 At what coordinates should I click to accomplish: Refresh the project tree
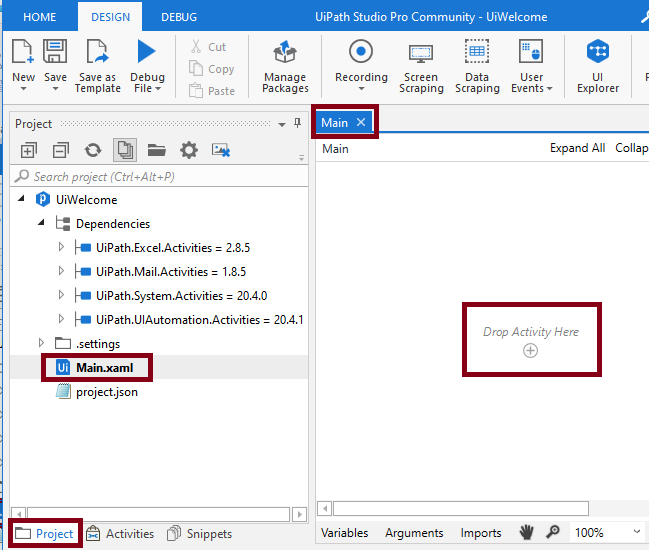[93, 150]
